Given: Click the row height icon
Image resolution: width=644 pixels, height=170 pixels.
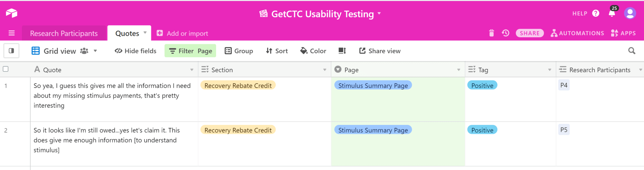Looking at the screenshot, I should 342,51.
